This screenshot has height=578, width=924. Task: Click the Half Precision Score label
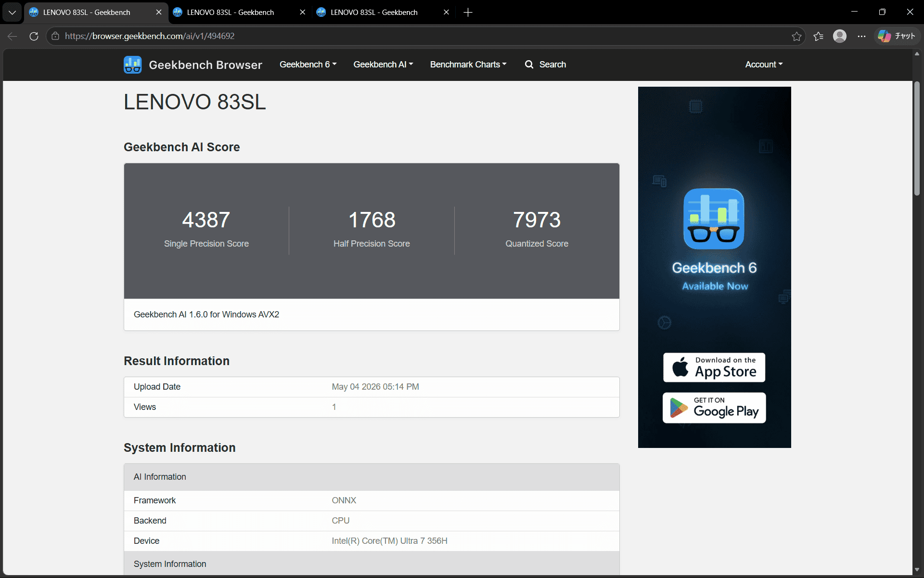pos(372,244)
